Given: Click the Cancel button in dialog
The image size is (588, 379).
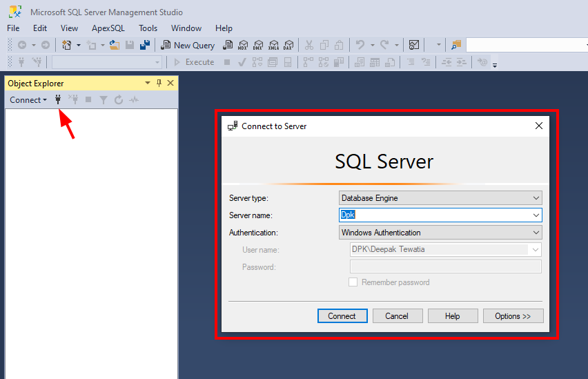Looking at the screenshot, I should tap(398, 316).
